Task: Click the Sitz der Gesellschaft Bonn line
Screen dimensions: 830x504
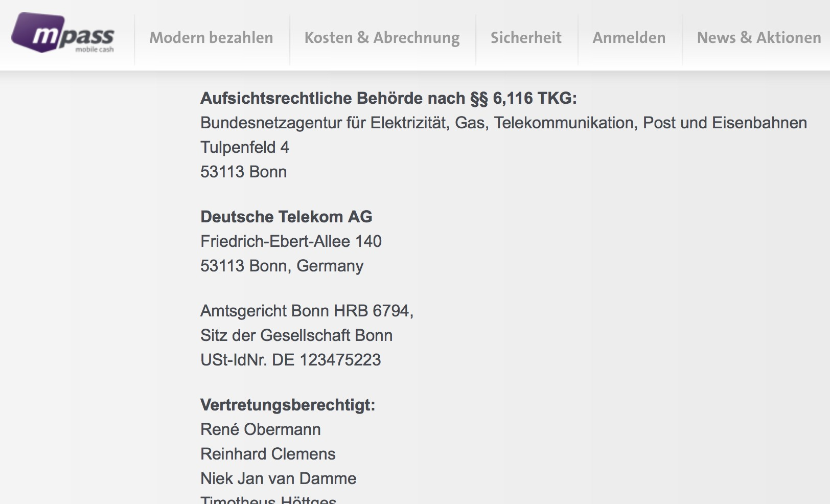Action: [x=296, y=335]
